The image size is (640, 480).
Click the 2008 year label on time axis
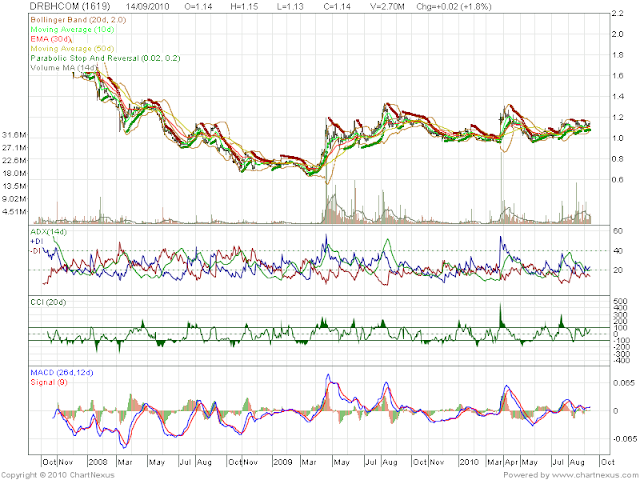point(98,462)
